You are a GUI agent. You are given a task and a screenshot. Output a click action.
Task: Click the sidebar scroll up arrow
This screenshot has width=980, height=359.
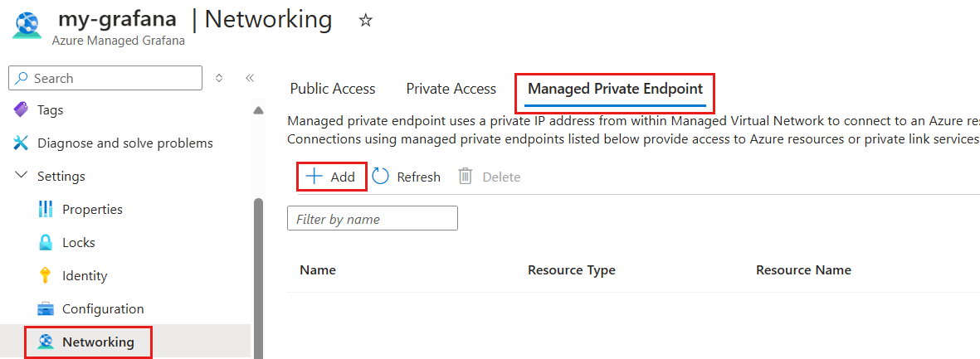tap(257, 110)
